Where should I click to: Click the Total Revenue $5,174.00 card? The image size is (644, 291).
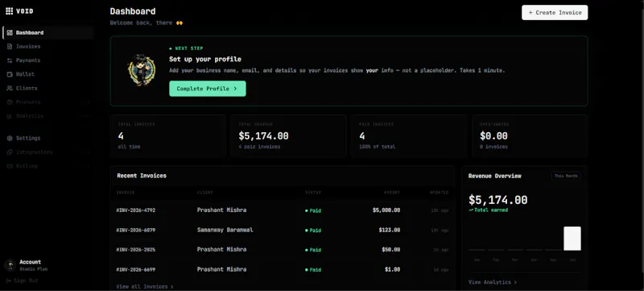tap(288, 136)
